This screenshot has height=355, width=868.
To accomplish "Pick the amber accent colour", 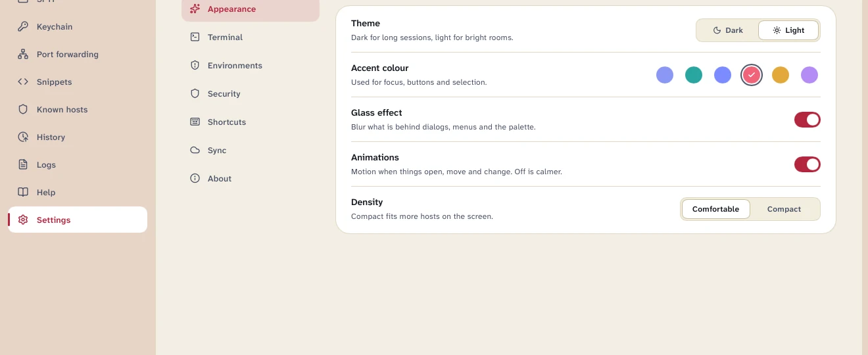I will [781, 75].
